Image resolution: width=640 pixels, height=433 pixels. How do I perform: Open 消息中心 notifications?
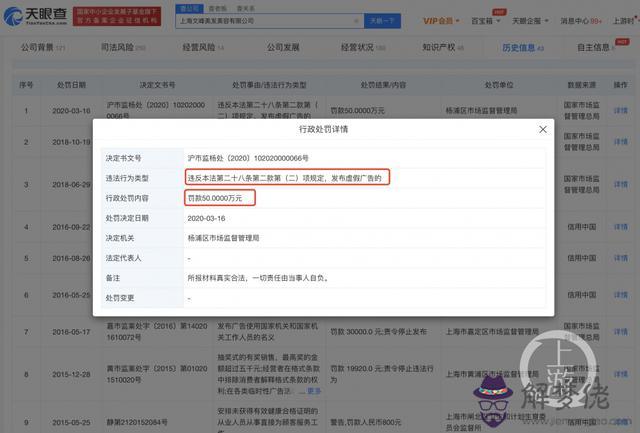coord(580,21)
